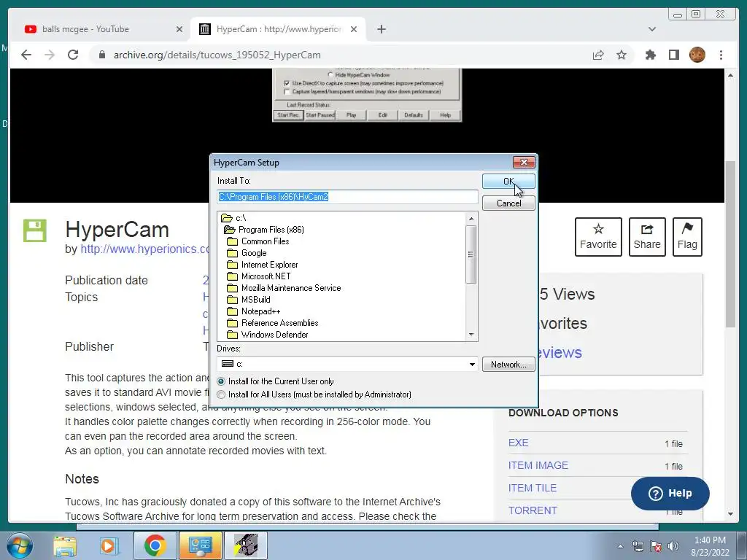Open Windows Media Player from taskbar
This screenshot has width=747, height=560.
(109, 546)
